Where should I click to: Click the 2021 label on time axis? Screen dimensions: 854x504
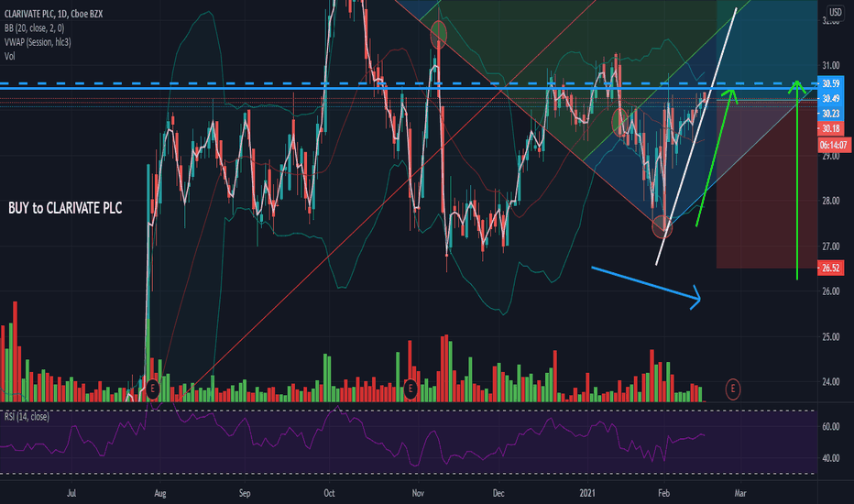(x=587, y=493)
